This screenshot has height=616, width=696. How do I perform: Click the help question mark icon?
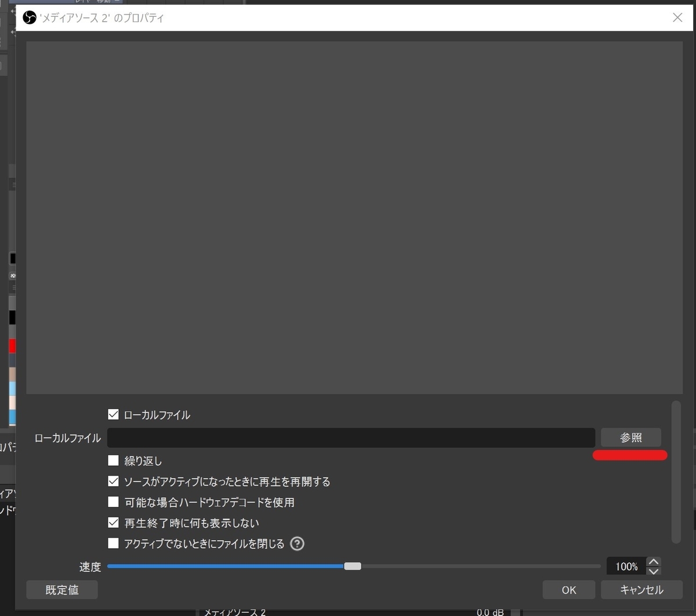click(x=297, y=543)
